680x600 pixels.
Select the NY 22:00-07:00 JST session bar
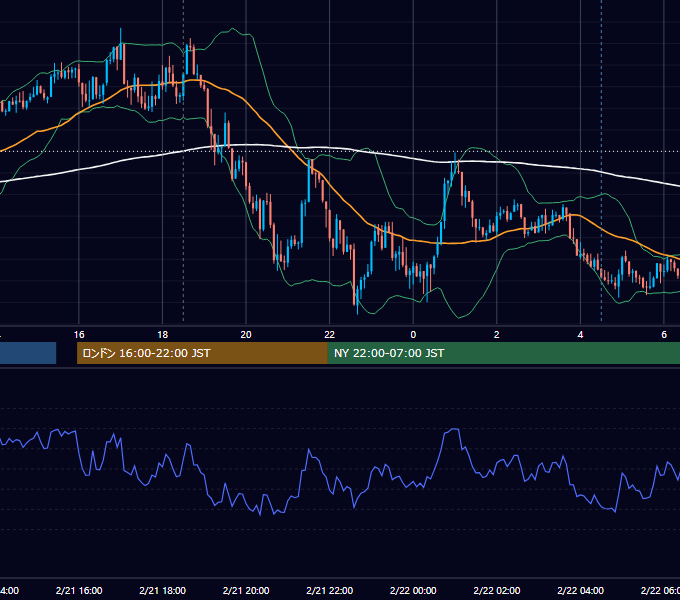coord(503,353)
